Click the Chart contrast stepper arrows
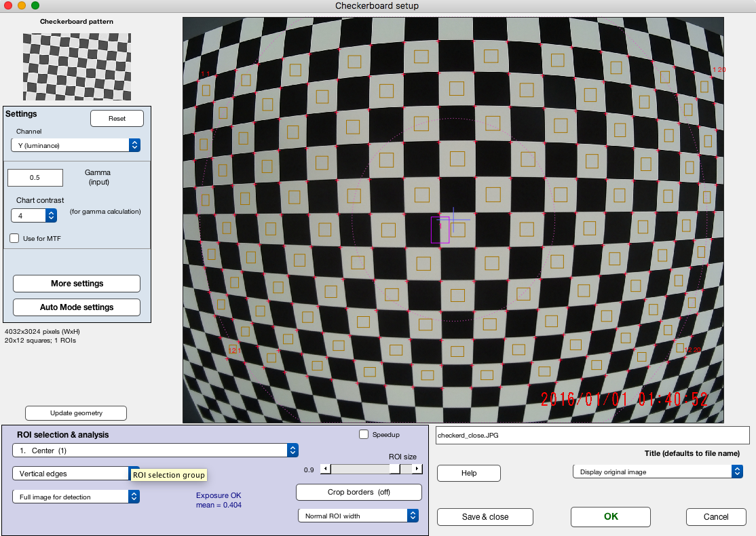The height and width of the screenshot is (536, 756). pyautogui.click(x=51, y=216)
